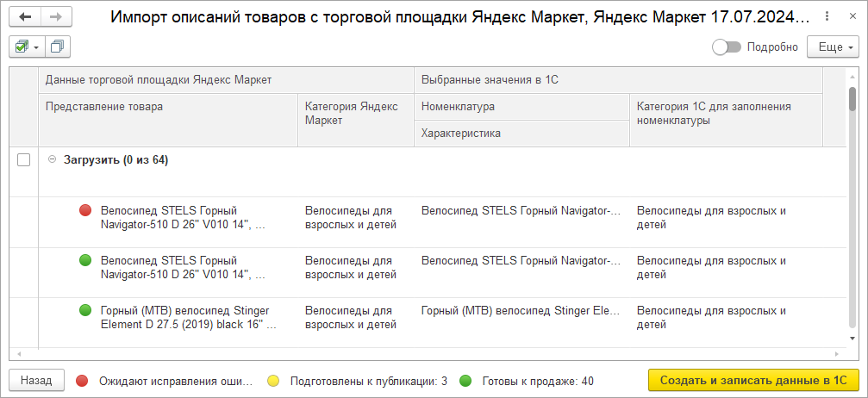Click the green status circle of the second STELS row
Image resolution: width=868 pixels, height=398 pixels.
(84, 260)
